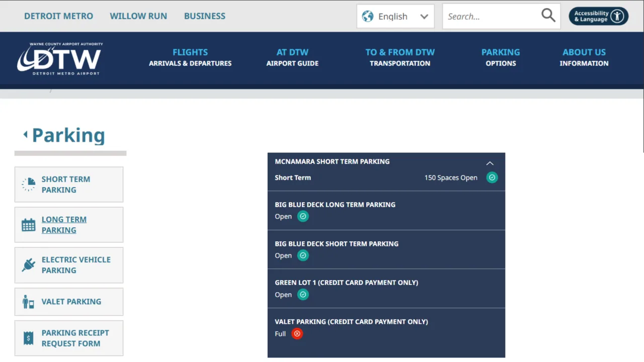
Task: Click red X icon next to Valet Full
Action: 297,334
